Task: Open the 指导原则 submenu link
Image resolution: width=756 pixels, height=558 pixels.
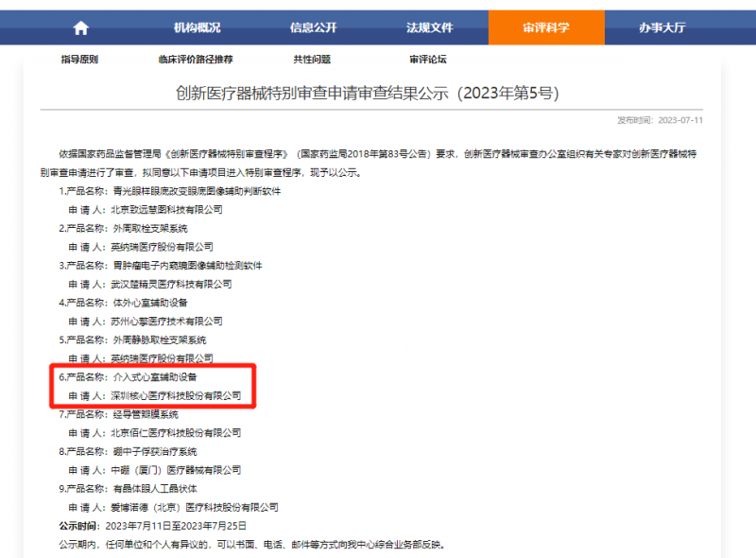Action: pos(79,60)
